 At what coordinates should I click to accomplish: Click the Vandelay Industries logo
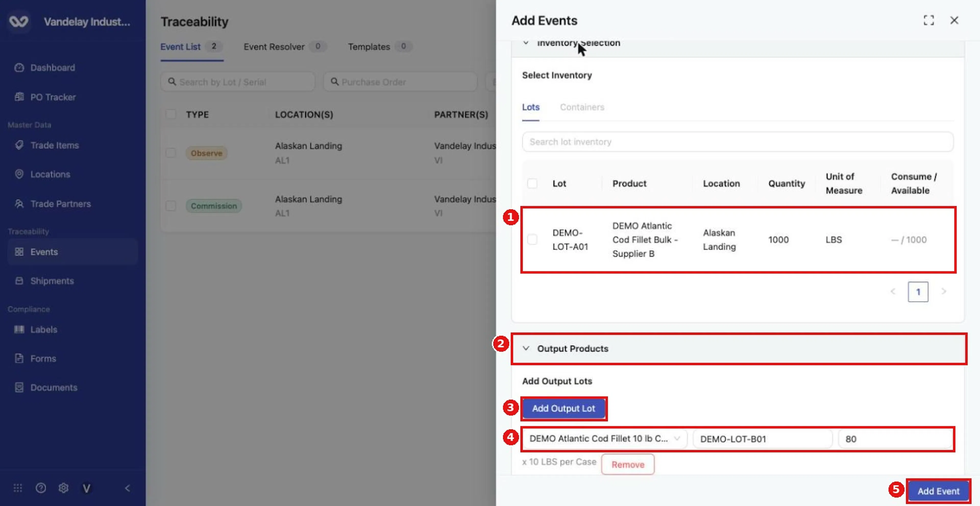pos(19,21)
